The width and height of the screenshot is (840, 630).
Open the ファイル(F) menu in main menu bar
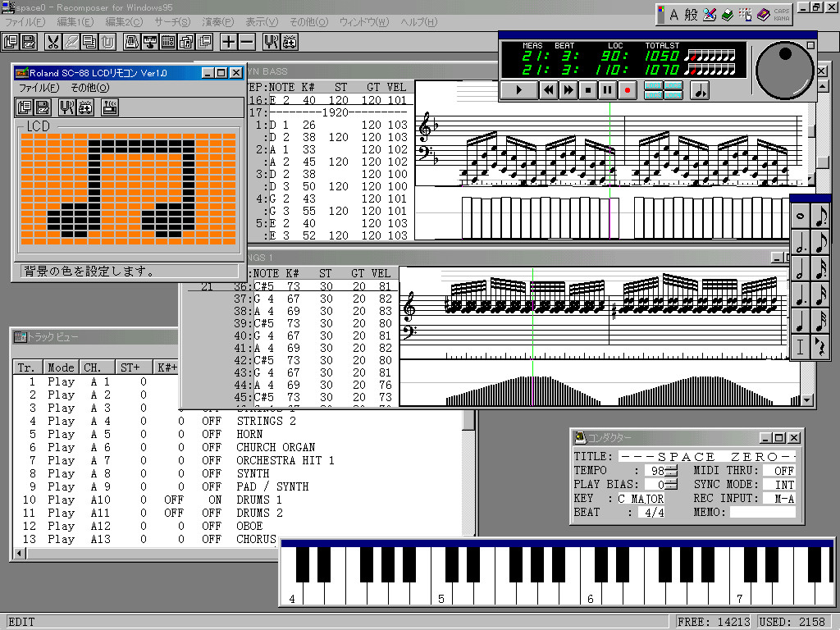coord(25,21)
